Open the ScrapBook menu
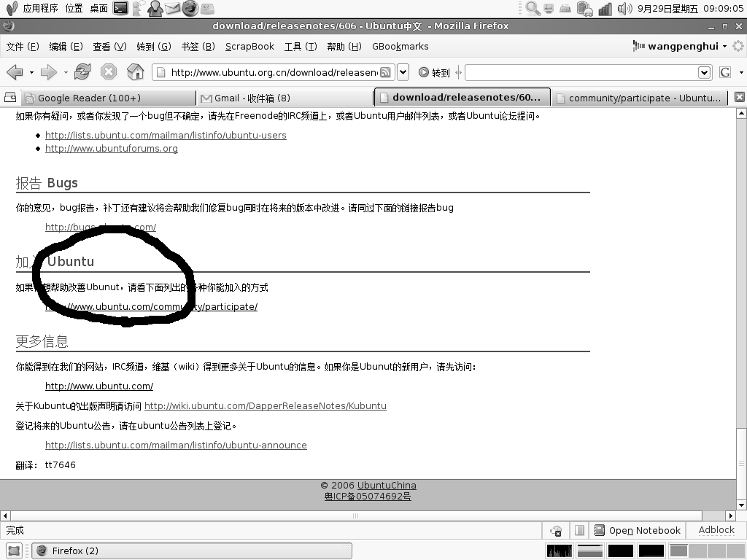The width and height of the screenshot is (747, 560). click(x=249, y=46)
